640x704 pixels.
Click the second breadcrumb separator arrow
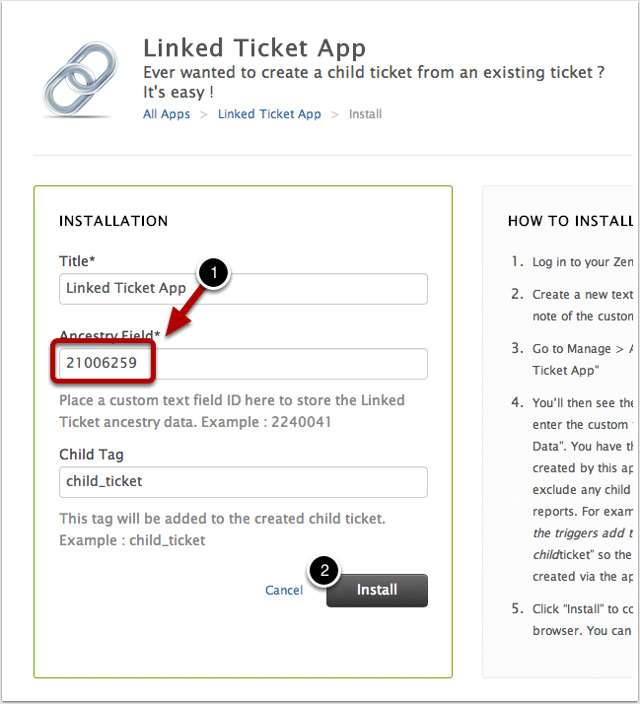click(335, 115)
